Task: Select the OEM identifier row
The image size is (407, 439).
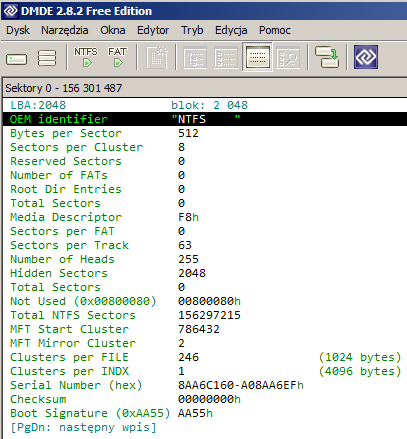Action: [x=205, y=119]
